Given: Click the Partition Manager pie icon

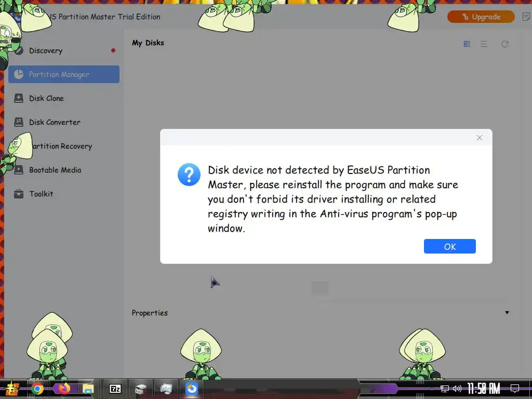Looking at the screenshot, I should tap(19, 74).
